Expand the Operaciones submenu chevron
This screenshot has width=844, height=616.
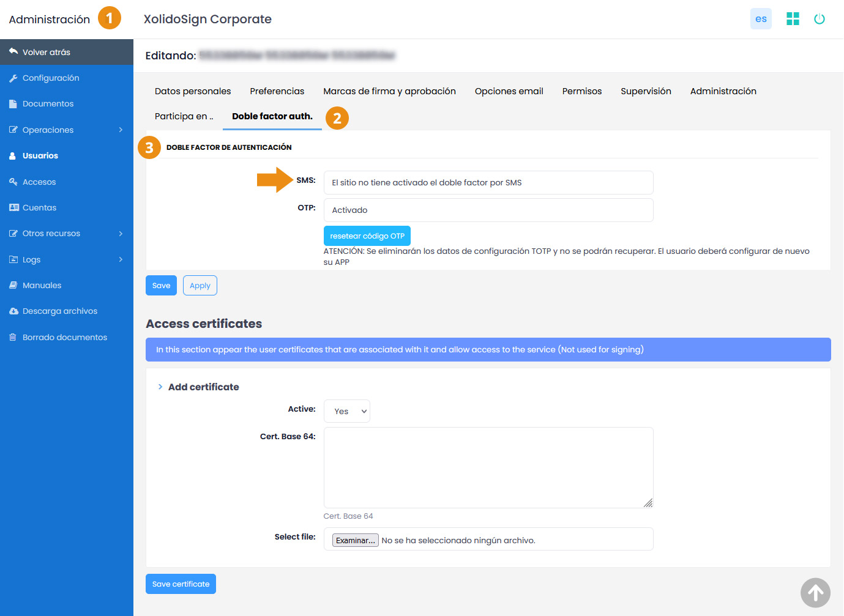[121, 130]
